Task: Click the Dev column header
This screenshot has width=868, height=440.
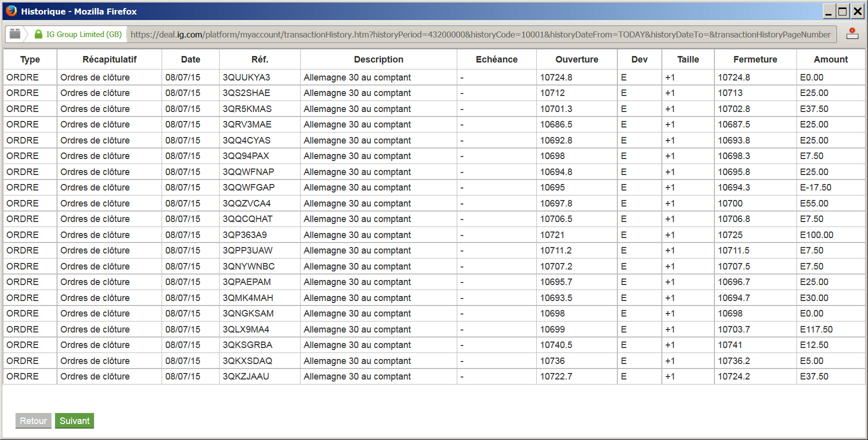Action: [x=639, y=59]
